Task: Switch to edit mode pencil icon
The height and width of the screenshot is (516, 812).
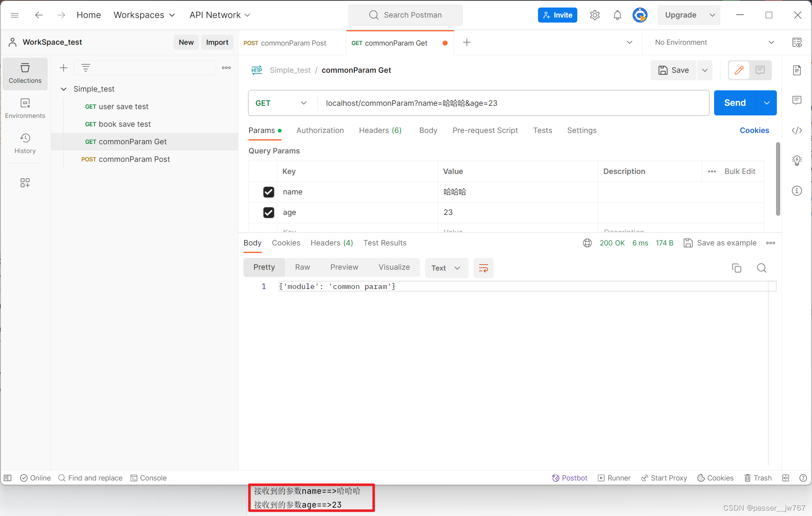Action: tap(739, 70)
